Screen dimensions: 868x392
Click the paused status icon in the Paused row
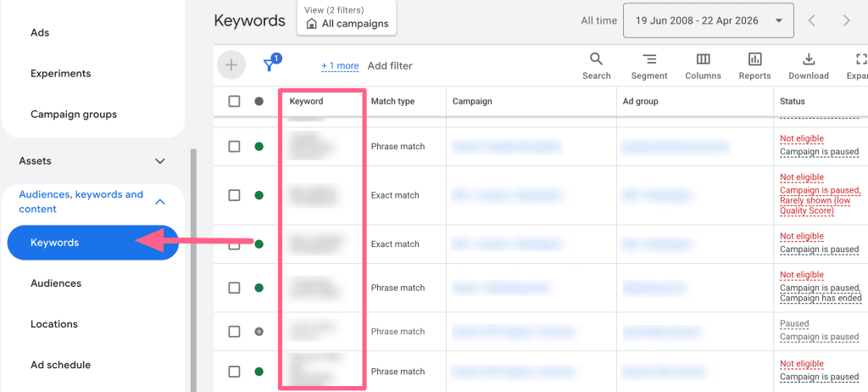point(259,332)
